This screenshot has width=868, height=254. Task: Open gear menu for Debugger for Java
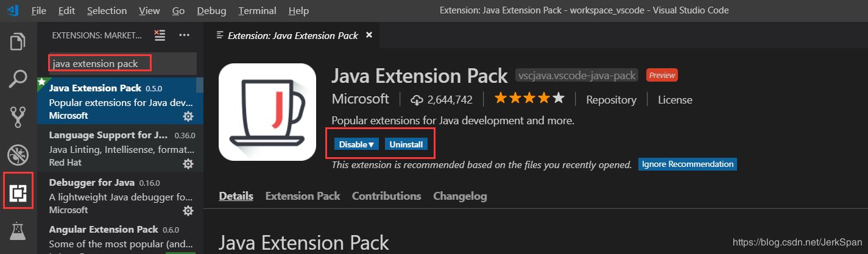click(x=188, y=211)
